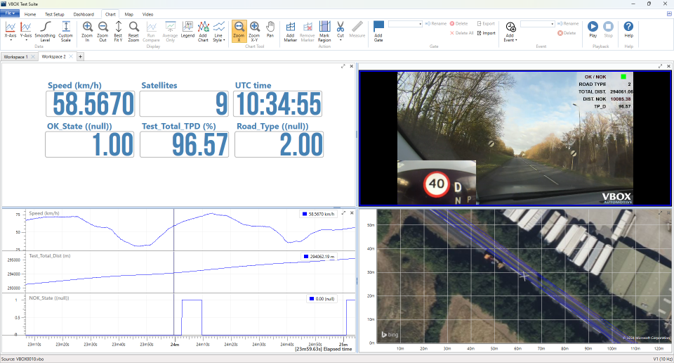
Task: Maximize the video pane
Action: [x=660, y=66]
